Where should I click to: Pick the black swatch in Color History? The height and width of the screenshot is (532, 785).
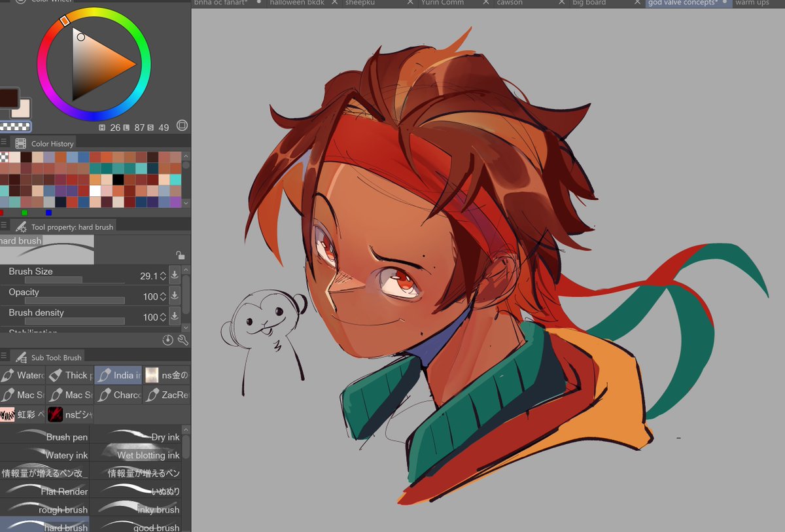[118, 179]
